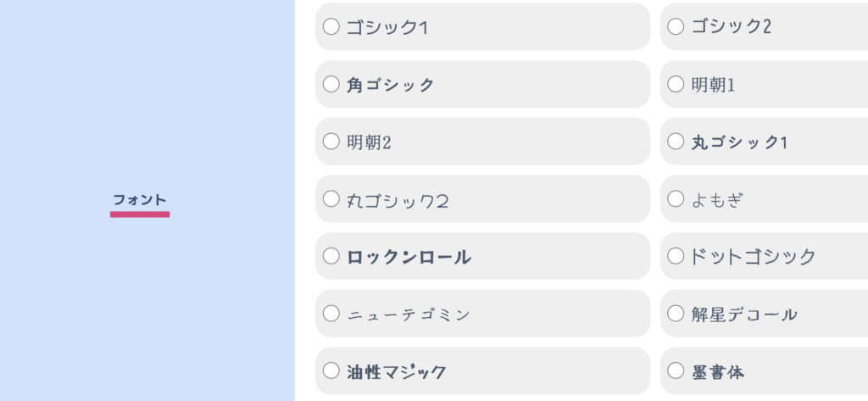Select the 解星デコール radio button

coord(676,314)
